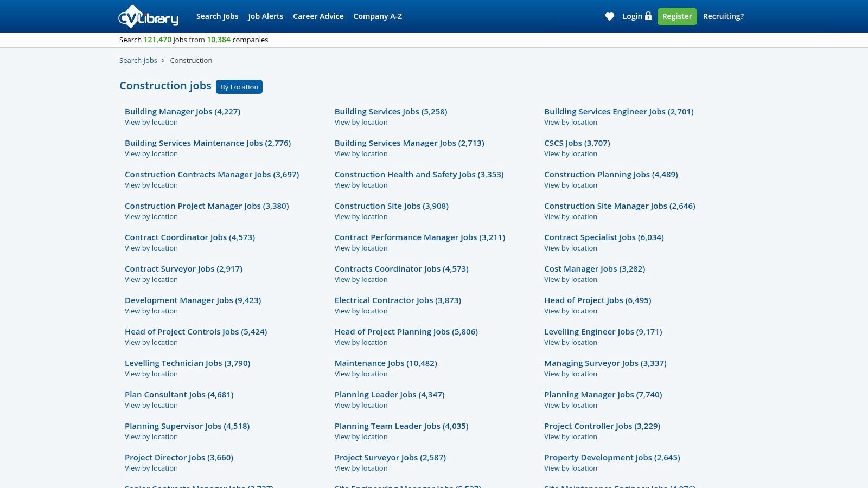Open CSCS Jobs listing
Viewport: 868px width, 488px height.
click(577, 143)
